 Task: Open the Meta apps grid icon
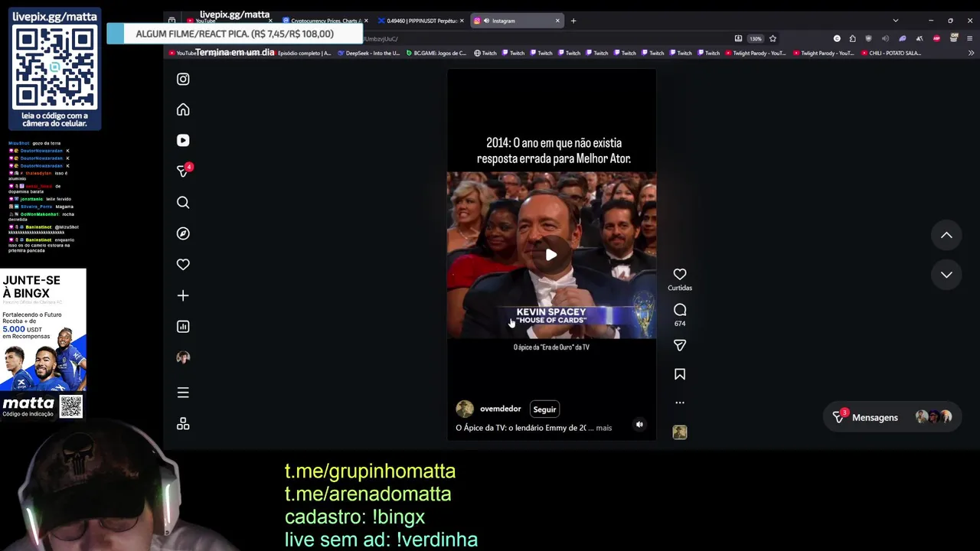tap(183, 424)
